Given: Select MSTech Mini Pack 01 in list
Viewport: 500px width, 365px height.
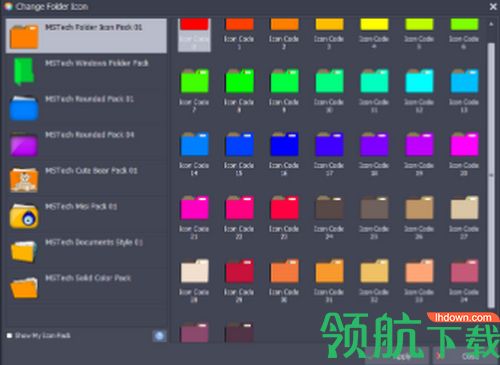Looking at the screenshot, I should (86, 215).
